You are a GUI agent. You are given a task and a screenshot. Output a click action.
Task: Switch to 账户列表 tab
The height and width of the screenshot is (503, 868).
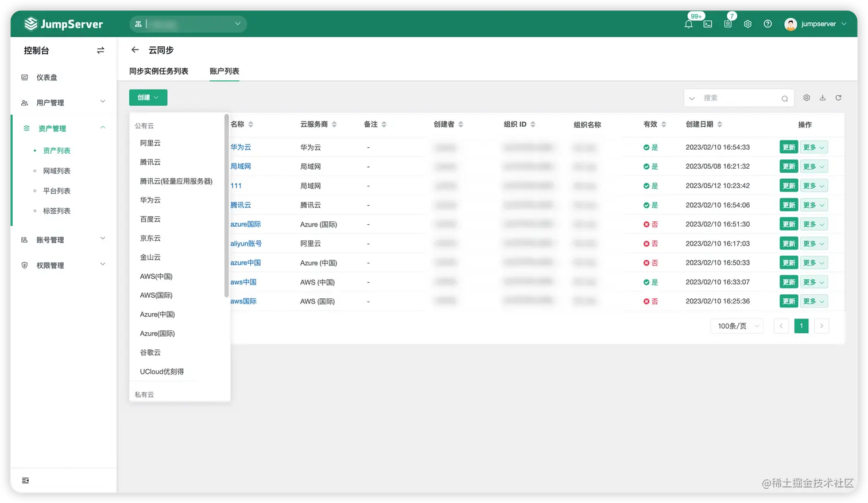click(x=224, y=71)
